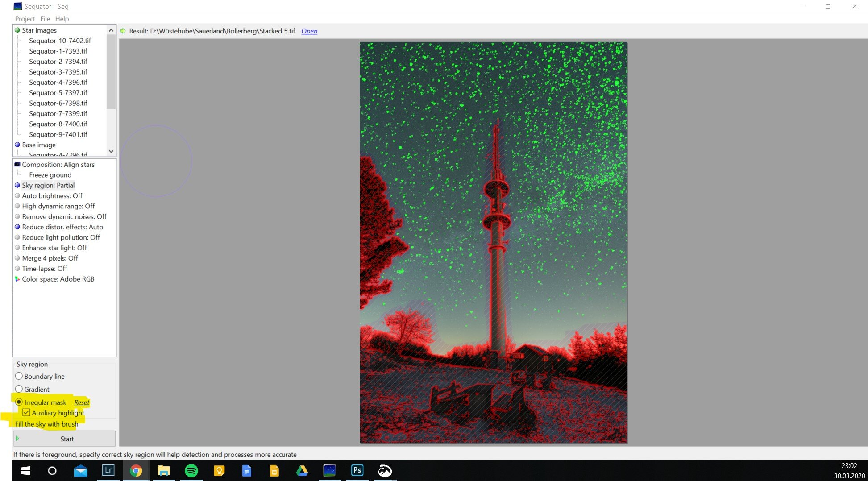Open Spotify from taskbar
This screenshot has width=868, height=481.
tap(191, 471)
